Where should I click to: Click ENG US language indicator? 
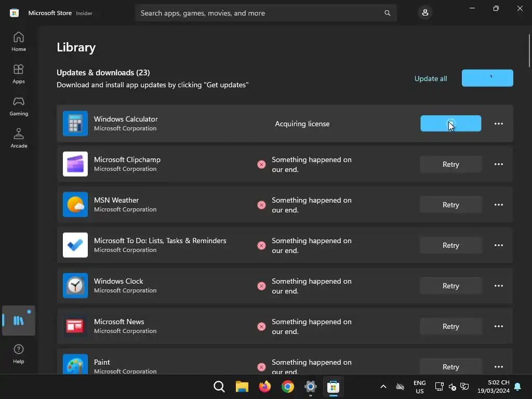pos(419,387)
